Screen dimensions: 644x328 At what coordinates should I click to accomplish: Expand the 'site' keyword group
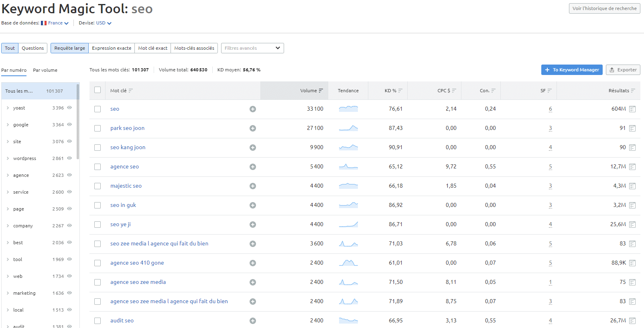(x=8, y=142)
